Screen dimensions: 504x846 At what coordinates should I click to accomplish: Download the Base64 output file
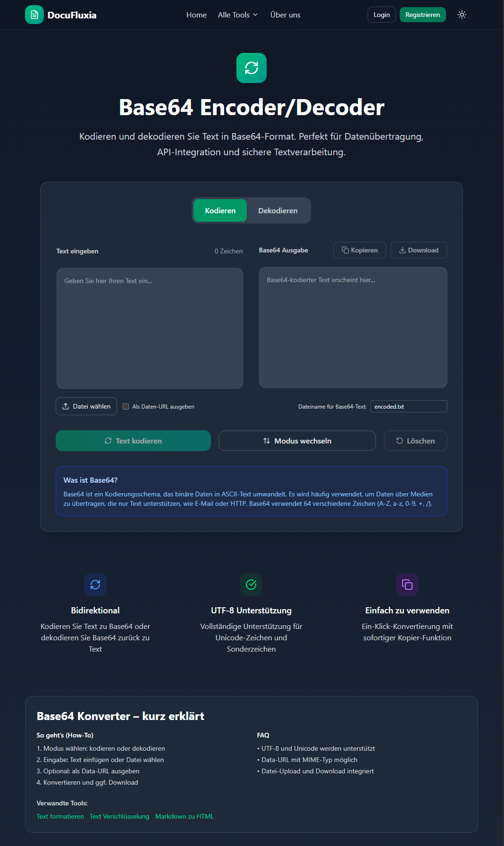click(419, 250)
